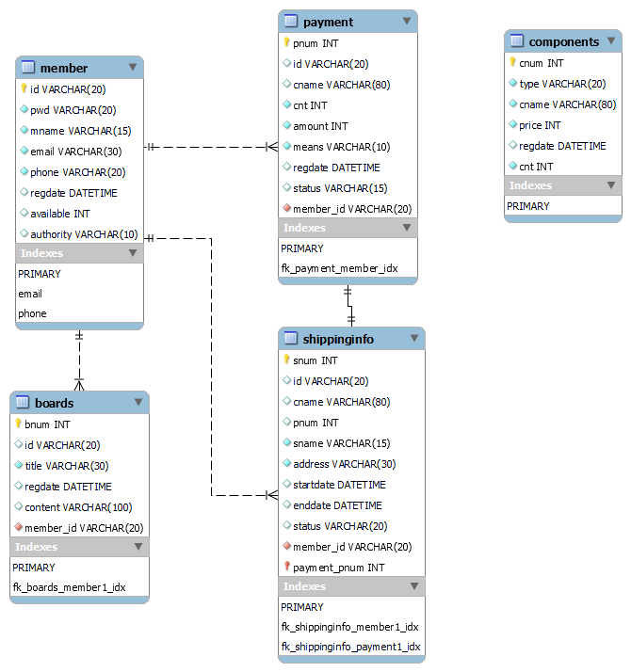Collapse the components table with header arrow
Viewport: 631px width, 672px height.
point(611,40)
